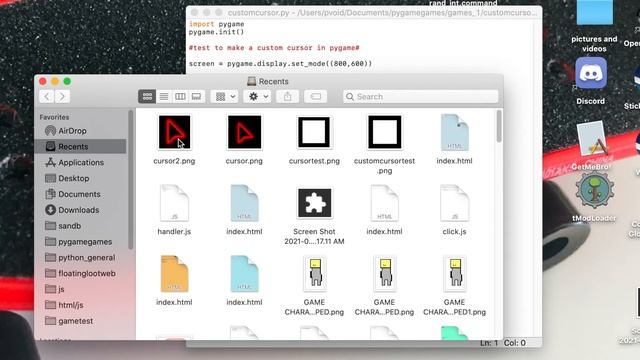Click the Favorites sidebar heading

point(54,117)
